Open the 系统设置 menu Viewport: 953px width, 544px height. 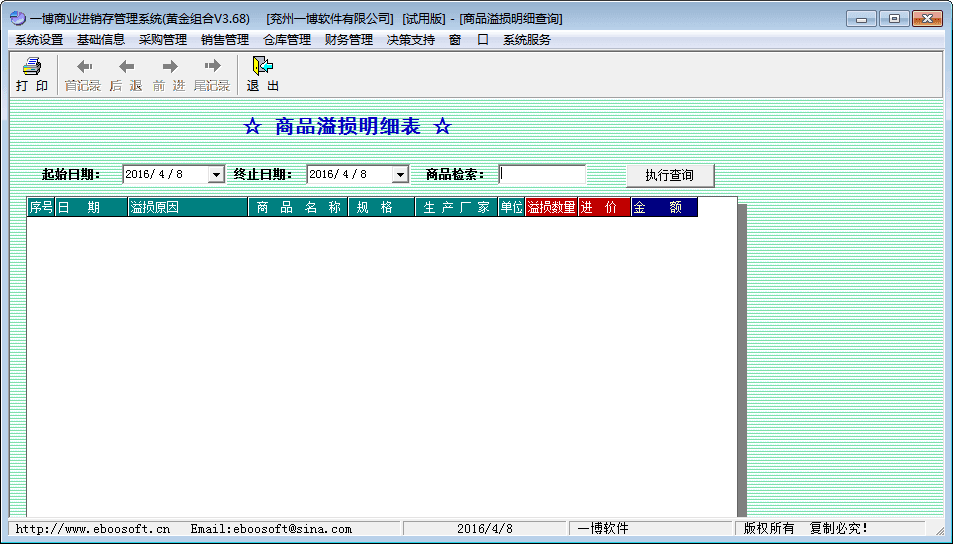[x=39, y=40]
